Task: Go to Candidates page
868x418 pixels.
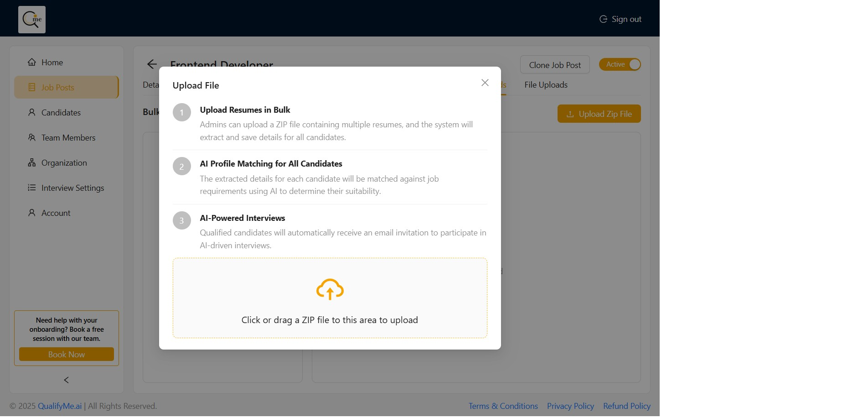Action: tap(61, 113)
